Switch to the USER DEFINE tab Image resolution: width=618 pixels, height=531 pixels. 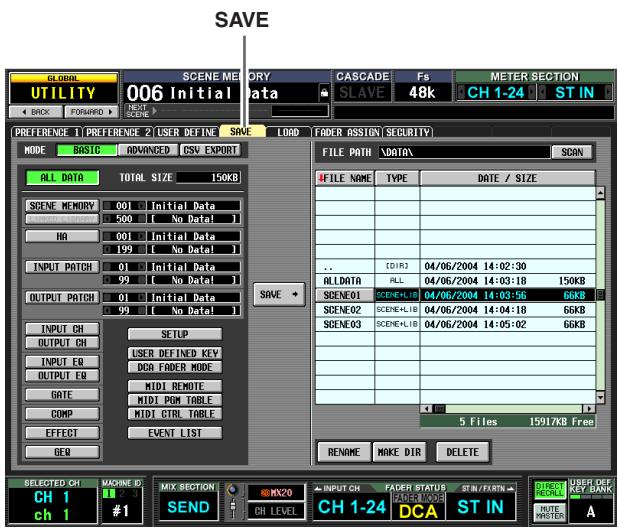[187, 132]
